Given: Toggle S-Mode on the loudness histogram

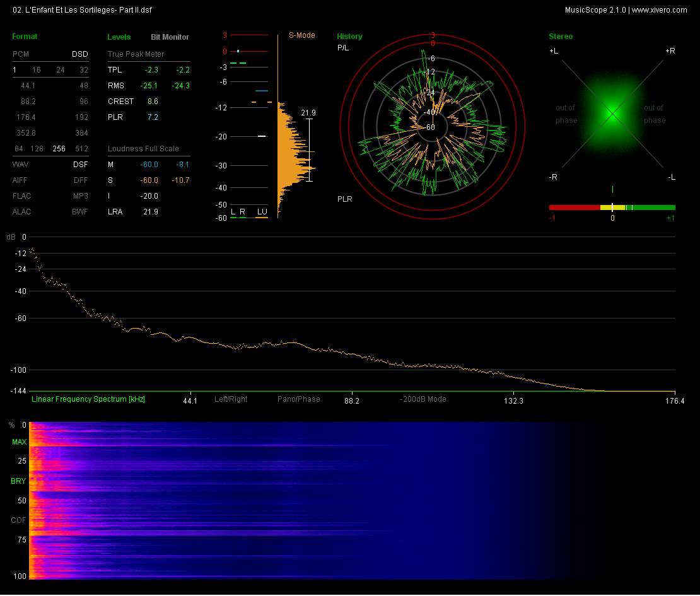Looking at the screenshot, I should click(x=302, y=35).
